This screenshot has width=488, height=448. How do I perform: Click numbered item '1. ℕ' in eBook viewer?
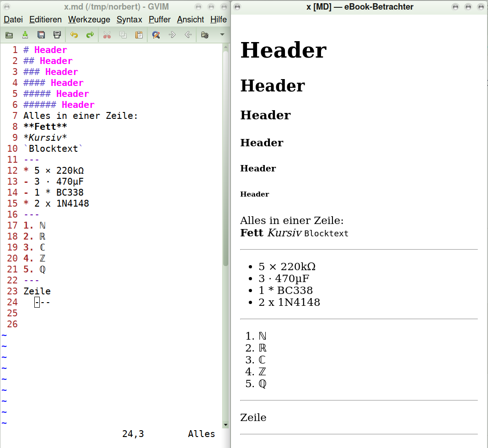[x=256, y=336]
